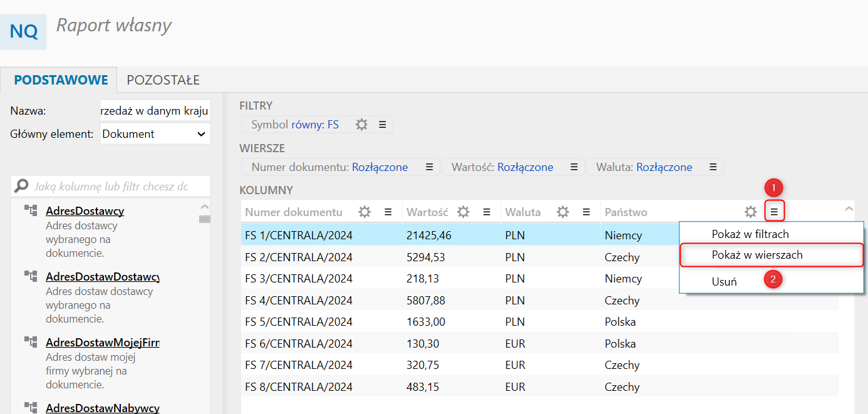Collapse the columns panel chevron
The image size is (868, 414).
[849, 209]
